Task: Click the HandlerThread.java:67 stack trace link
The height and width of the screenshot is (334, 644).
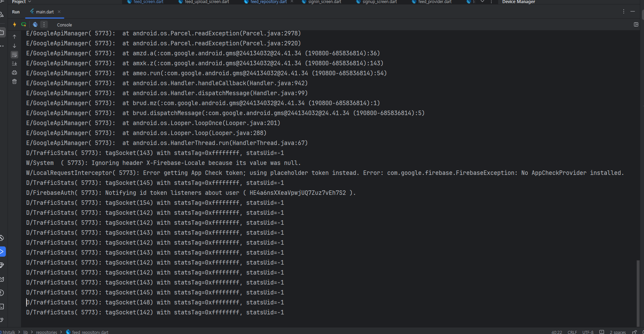Action: pos(268,143)
